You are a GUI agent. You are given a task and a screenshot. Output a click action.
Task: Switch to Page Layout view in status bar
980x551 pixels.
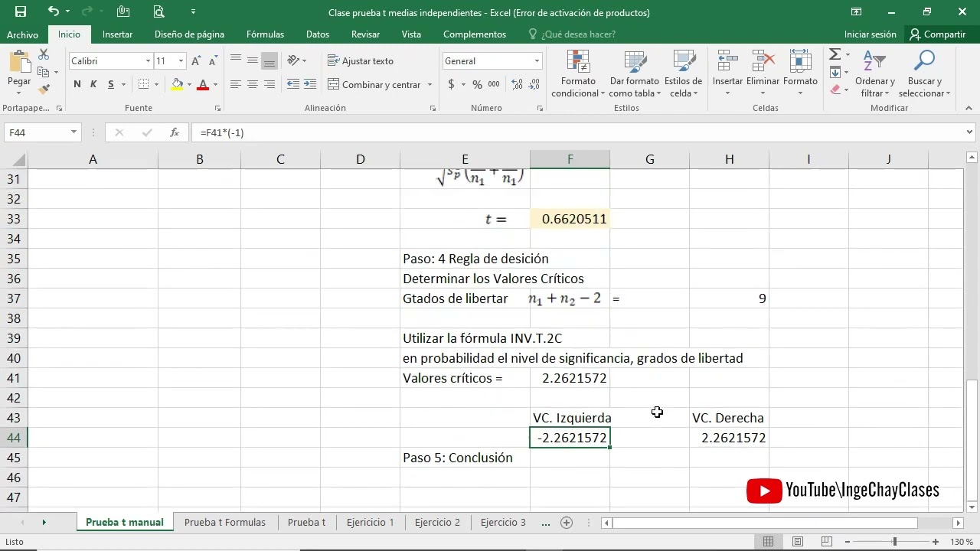click(x=798, y=542)
